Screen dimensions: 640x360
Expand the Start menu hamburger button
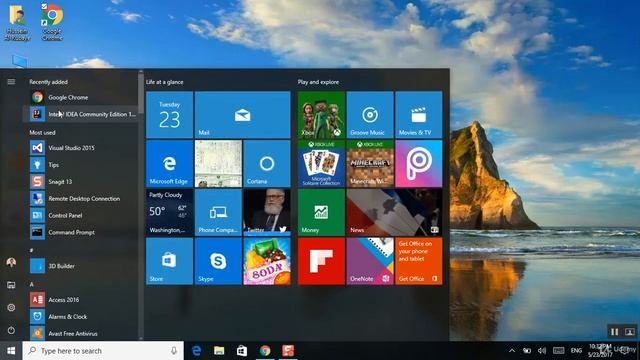pos(11,82)
